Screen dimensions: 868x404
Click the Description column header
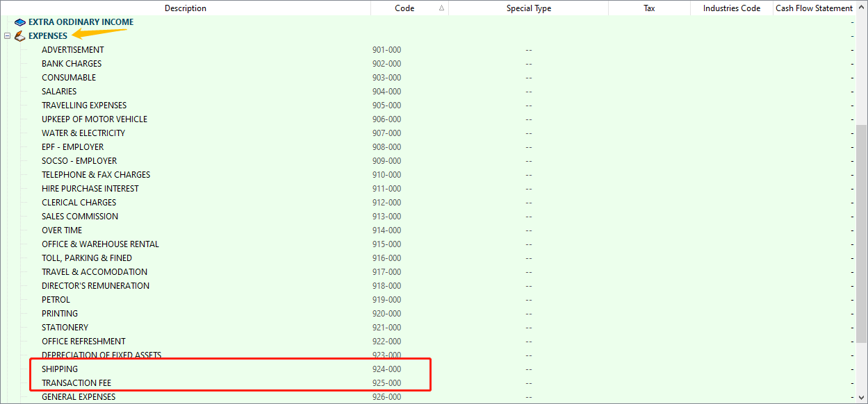tap(185, 8)
